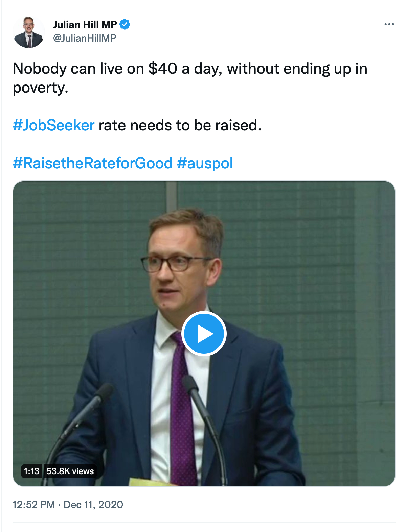Click the Dec 11, 2020 date
This screenshot has height=532, width=406.
[x=93, y=505]
